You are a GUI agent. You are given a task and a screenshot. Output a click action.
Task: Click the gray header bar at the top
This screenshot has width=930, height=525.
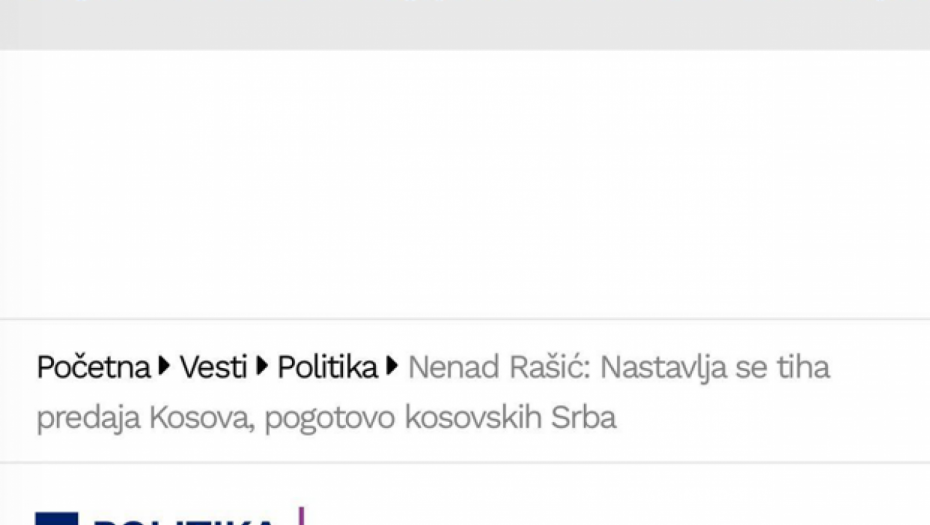[x=465, y=24]
